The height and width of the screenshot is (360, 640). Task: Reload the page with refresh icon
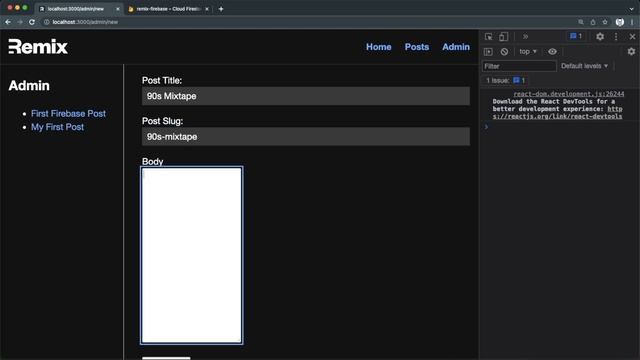coord(32,22)
